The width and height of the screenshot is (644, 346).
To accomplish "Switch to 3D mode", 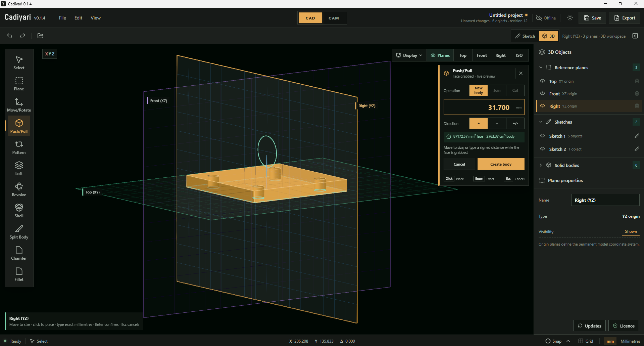I will 549,36.
